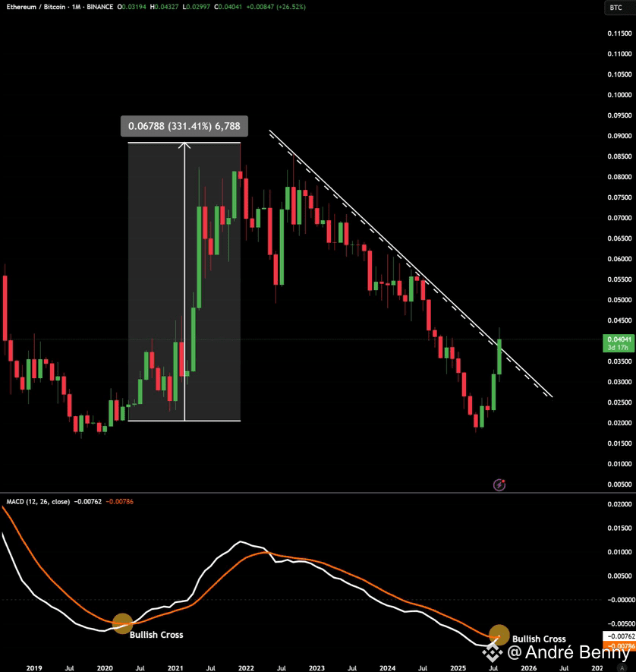This screenshot has width=636, height=672.
Task: Select the 2020 'Bullish Cross' circle marker
Action: click(122, 623)
